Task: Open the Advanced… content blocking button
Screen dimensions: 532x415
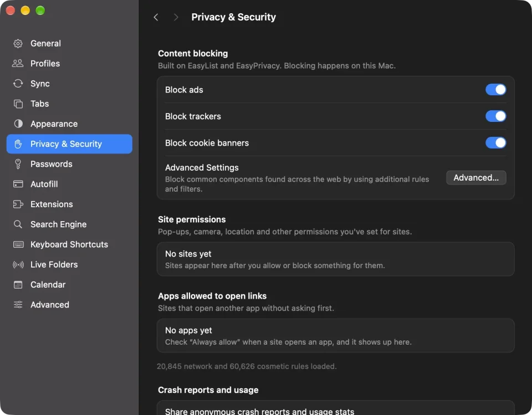Action: click(476, 177)
